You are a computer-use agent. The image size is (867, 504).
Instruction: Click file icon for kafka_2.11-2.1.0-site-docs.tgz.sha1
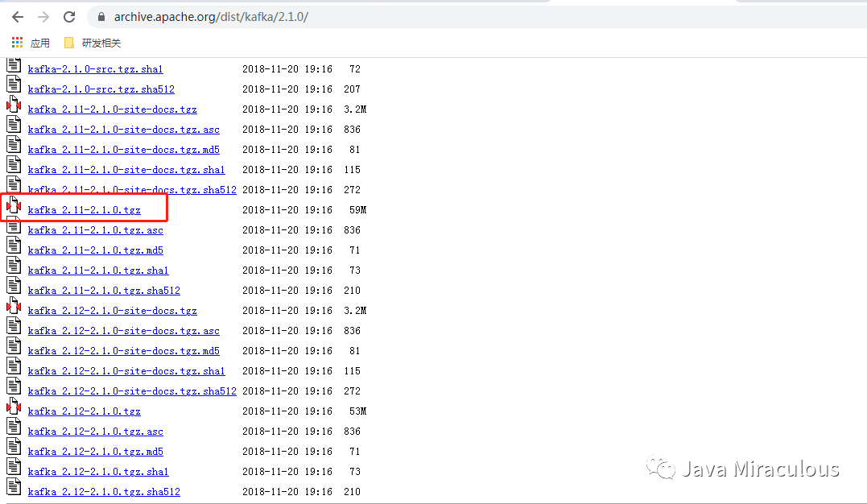click(14, 165)
